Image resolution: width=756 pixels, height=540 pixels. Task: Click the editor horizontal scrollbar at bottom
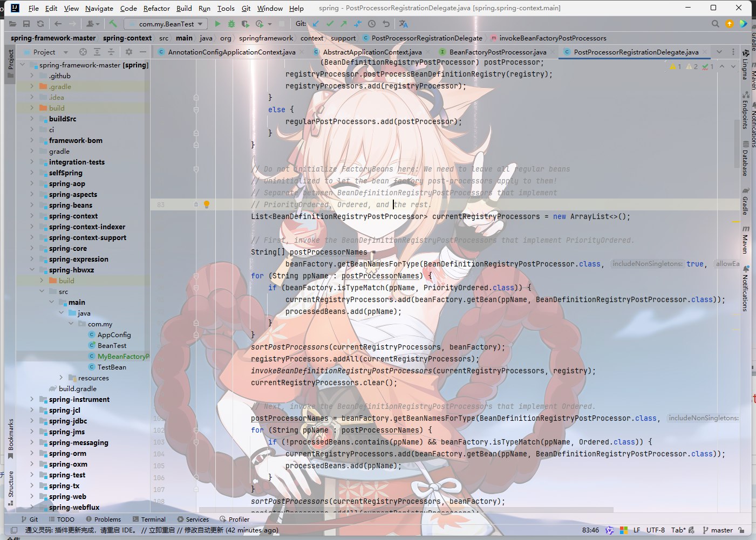406,509
